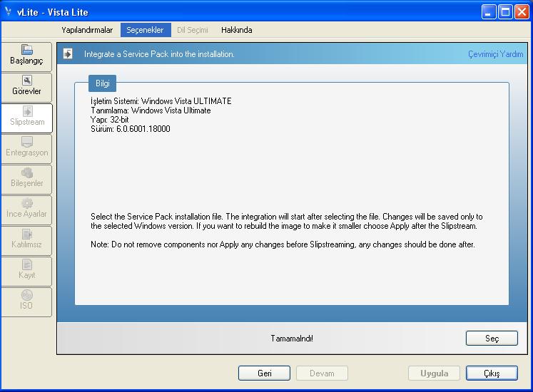
Task: Maximize the vLite window
Action: (505, 12)
